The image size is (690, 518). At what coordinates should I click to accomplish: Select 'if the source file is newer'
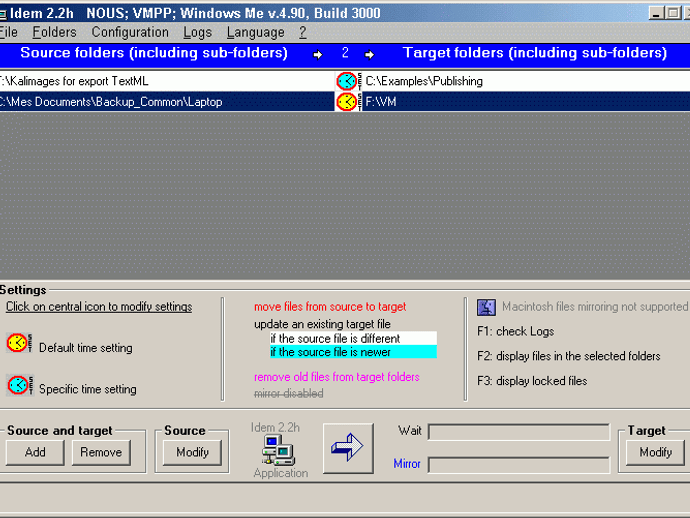pos(353,352)
